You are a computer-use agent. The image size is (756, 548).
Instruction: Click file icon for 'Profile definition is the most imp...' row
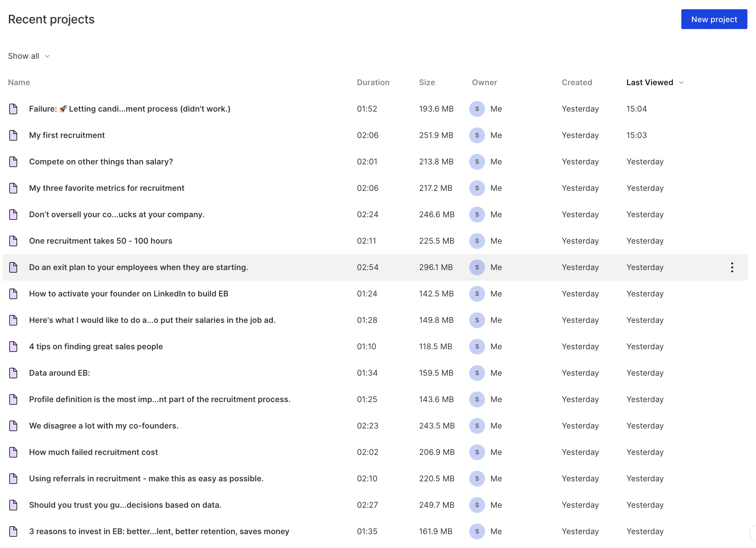click(13, 399)
